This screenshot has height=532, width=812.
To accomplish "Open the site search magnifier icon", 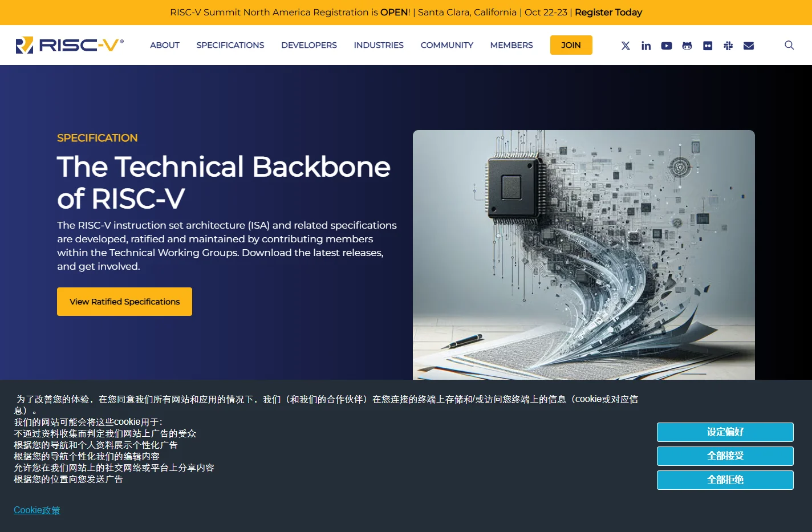I will (x=789, y=45).
